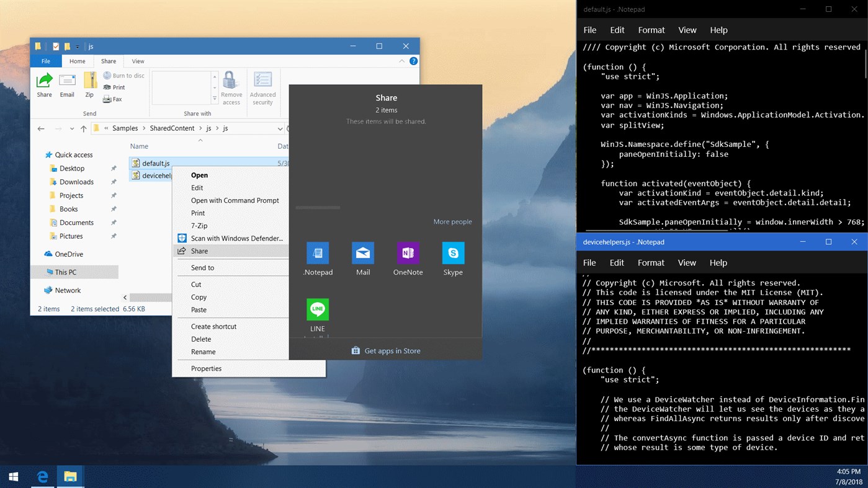Click the vertical scrollbar in default.js Notepad
This screenshot has height=488, width=868.
click(x=864, y=68)
